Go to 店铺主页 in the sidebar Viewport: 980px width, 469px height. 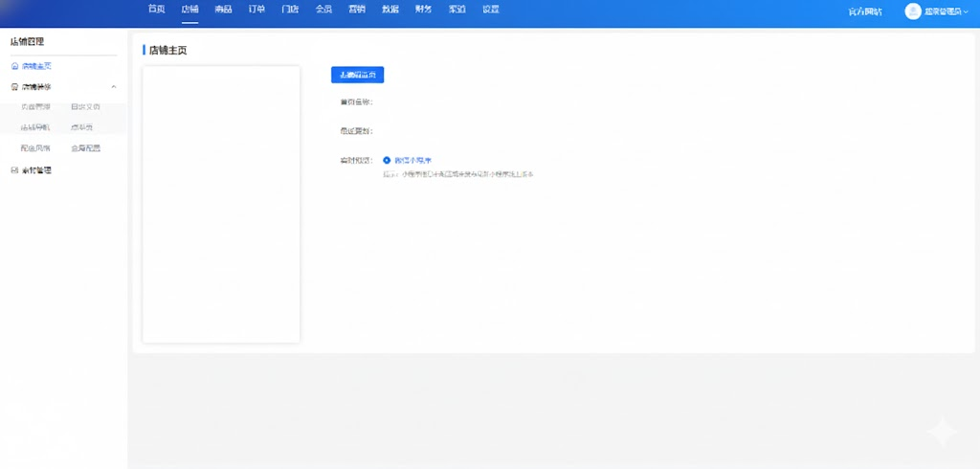[36, 66]
